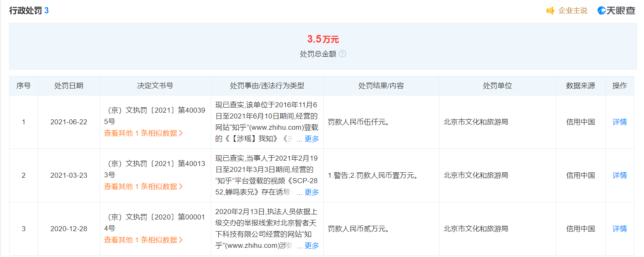
Task: Select the date cell 2021-03-23
Action: (x=69, y=175)
